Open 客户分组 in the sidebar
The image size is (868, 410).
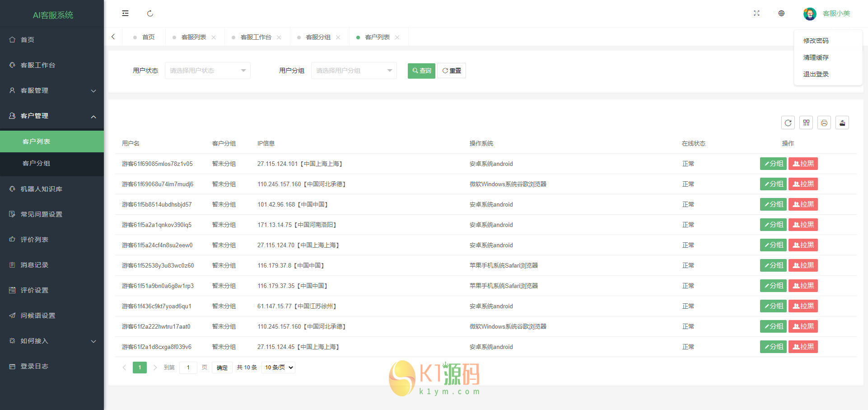click(x=36, y=163)
